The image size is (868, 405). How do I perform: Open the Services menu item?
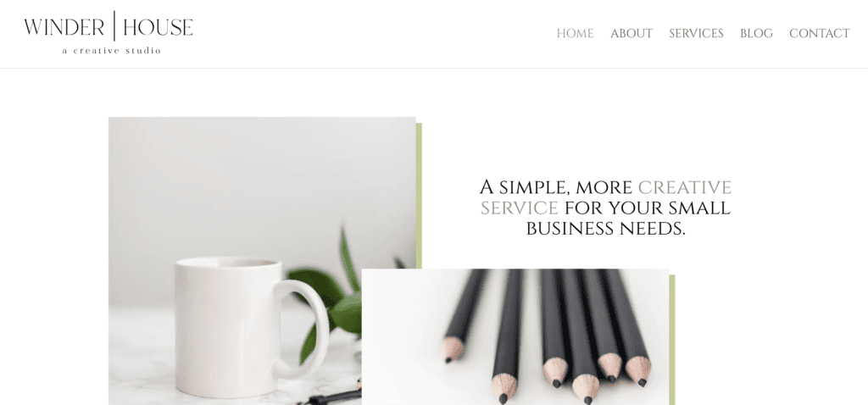pyautogui.click(x=696, y=34)
